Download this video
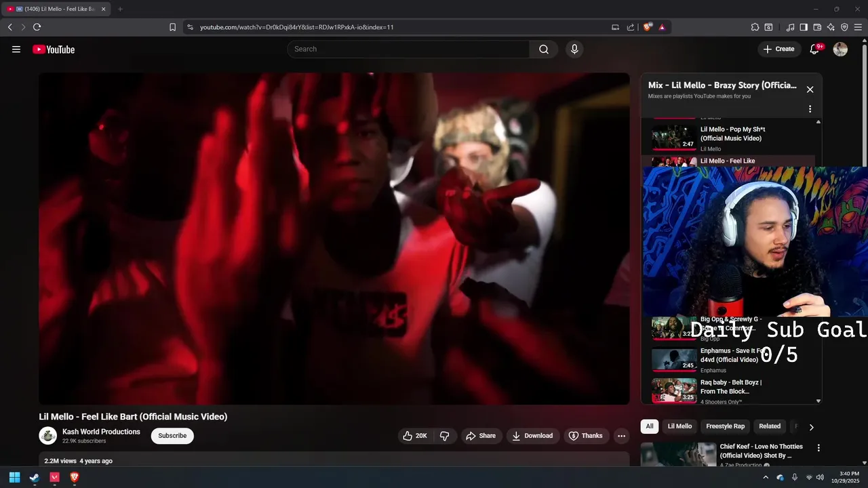This screenshot has height=488, width=868. click(532, 436)
